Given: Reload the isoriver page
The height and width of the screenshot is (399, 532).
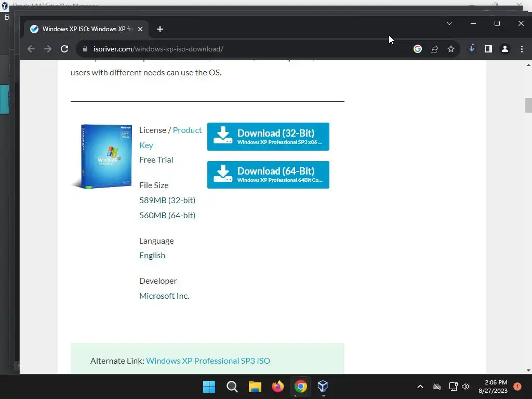Looking at the screenshot, I should pyautogui.click(x=64, y=49).
